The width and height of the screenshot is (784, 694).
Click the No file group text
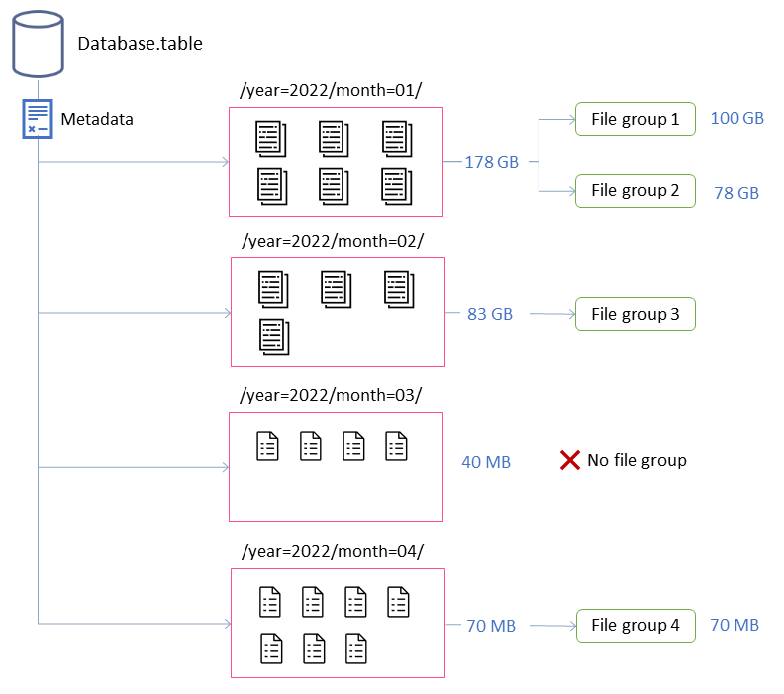(x=637, y=460)
